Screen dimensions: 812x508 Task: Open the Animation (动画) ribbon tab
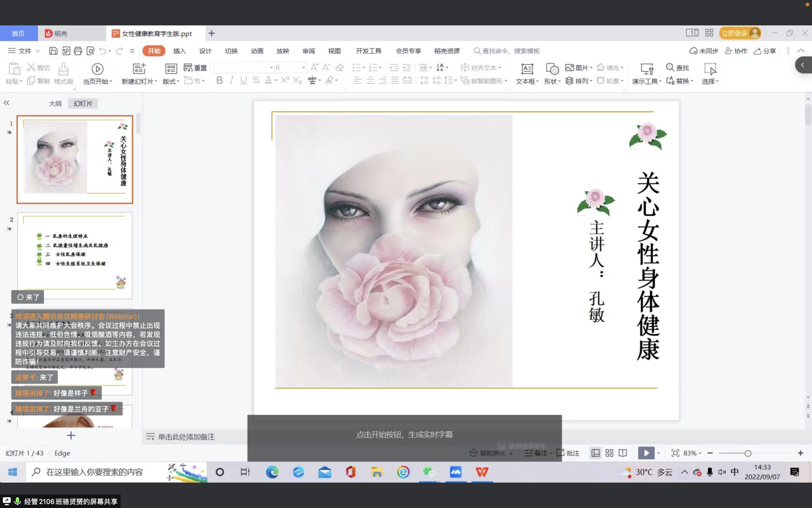257,51
